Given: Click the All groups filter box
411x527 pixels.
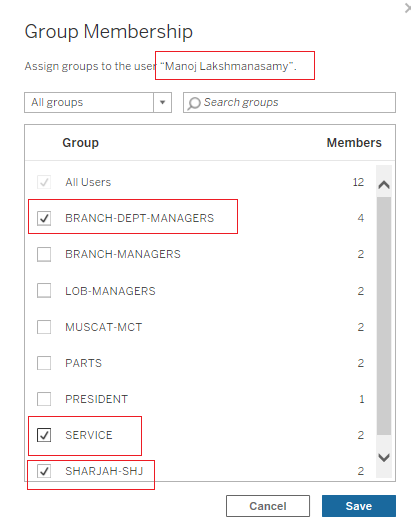Looking at the screenshot, I should pyautogui.click(x=98, y=103).
